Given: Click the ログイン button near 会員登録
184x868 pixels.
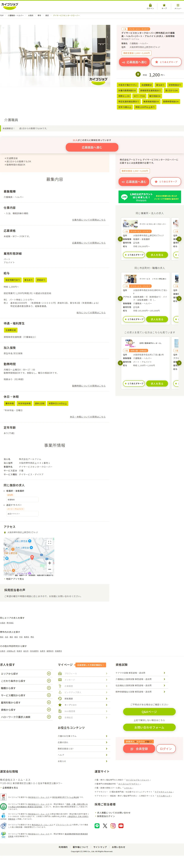Looking at the screenshot, I should (x=166, y=749).
